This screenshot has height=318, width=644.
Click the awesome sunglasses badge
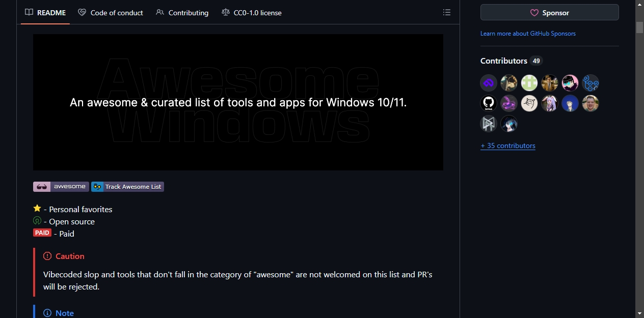(61, 187)
